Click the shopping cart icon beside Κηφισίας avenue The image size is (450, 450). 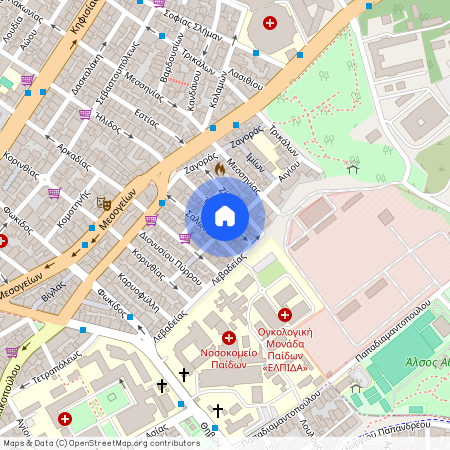(x=27, y=80)
